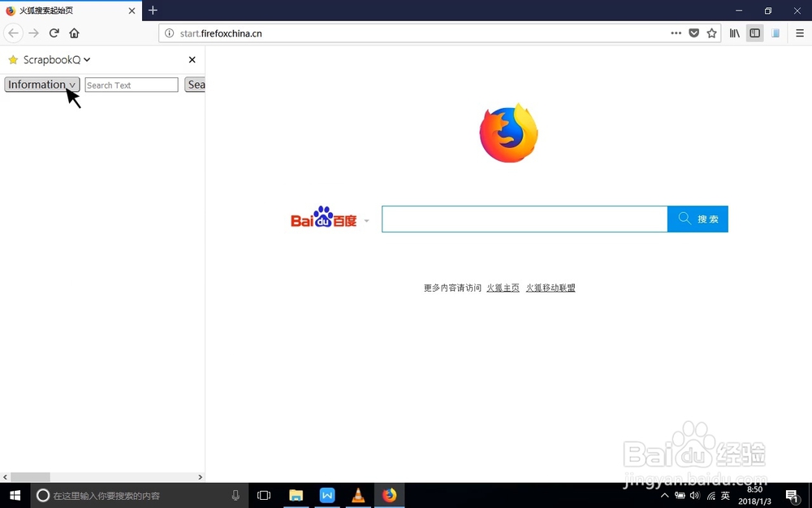
Task: Open the blue W app on taskbar
Action: click(x=327, y=496)
